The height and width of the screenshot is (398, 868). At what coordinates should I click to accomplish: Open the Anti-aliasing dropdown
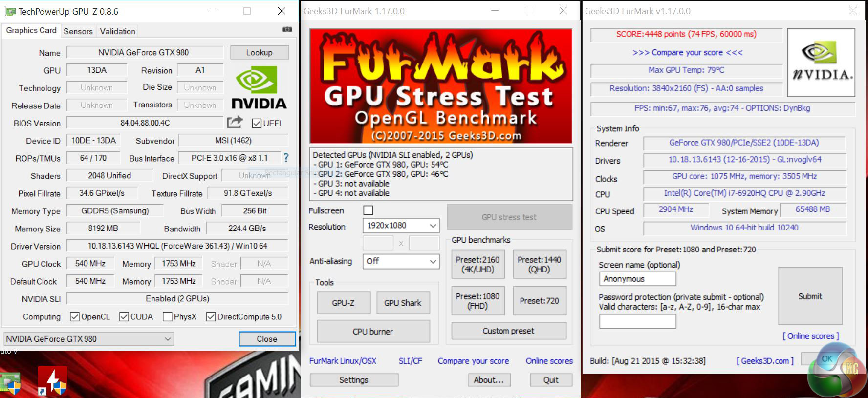(x=401, y=261)
